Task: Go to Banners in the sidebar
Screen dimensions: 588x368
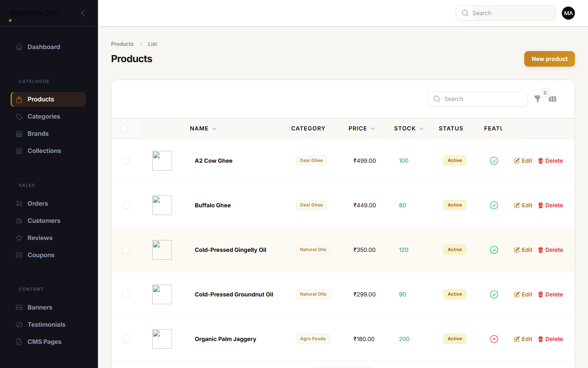Action: pyautogui.click(x=48, y=307)
